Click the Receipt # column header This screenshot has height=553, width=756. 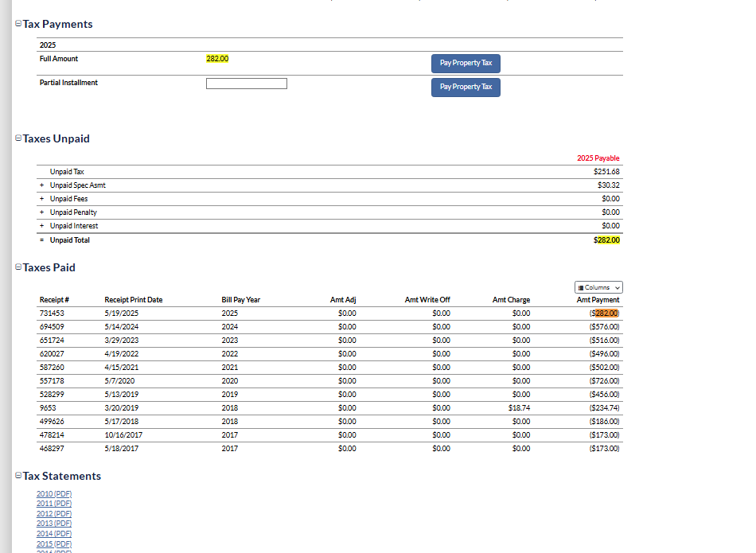(x=54, y=300)
